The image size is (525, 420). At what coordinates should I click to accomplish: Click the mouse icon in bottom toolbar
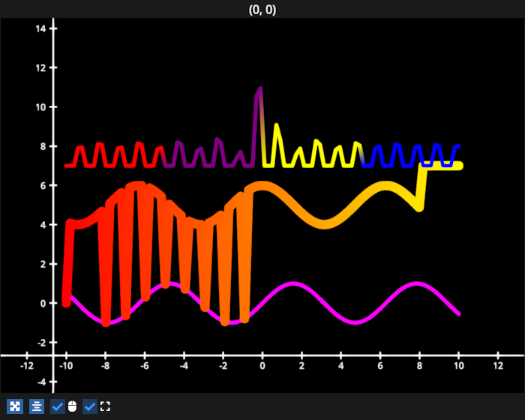tap(72, 406)
